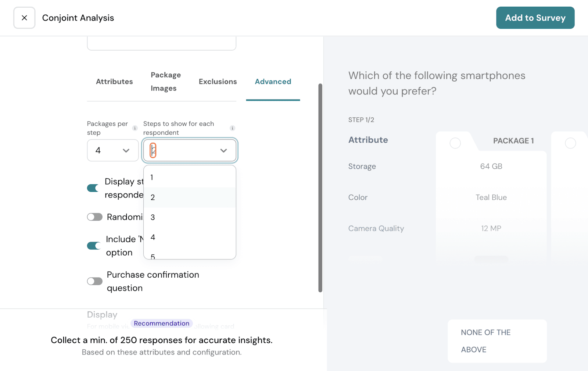Open the Package Images tab

[165, 82]
